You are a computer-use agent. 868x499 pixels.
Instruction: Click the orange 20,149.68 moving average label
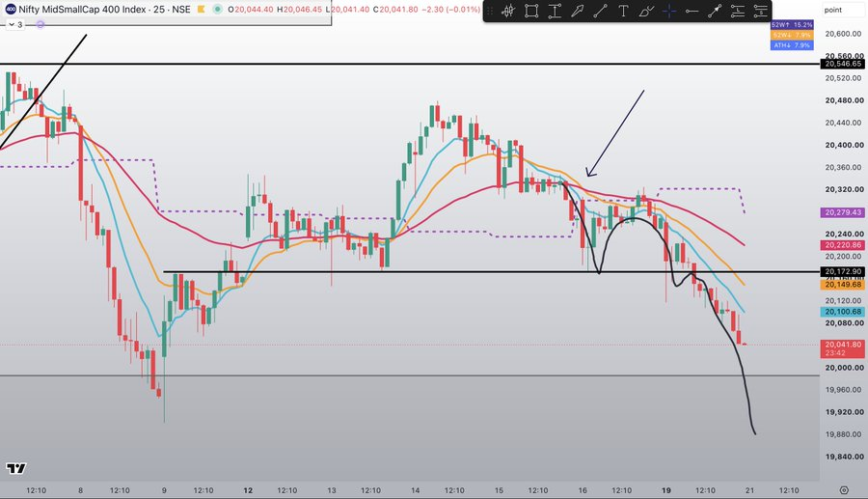pos(843,285)
